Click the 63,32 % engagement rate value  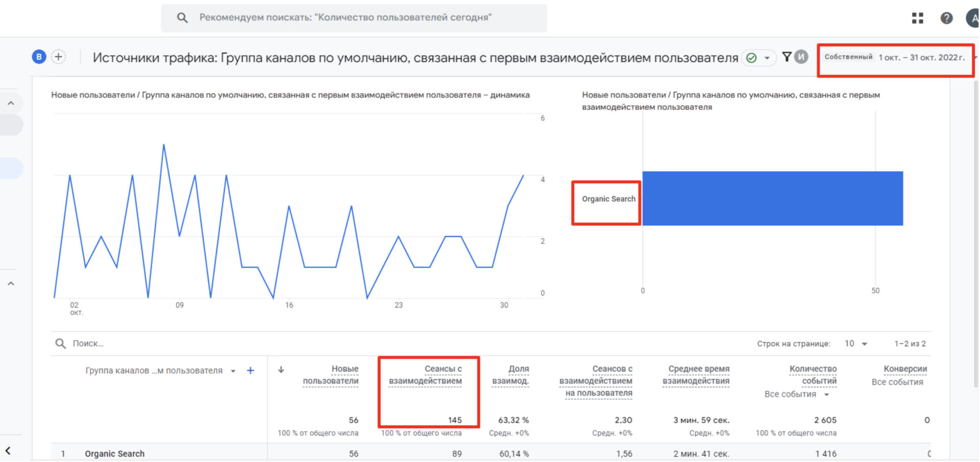(513, 420)
